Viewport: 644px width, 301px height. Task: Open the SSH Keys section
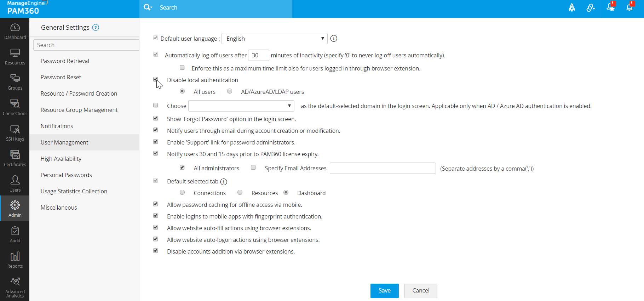(x=15, y=133)
